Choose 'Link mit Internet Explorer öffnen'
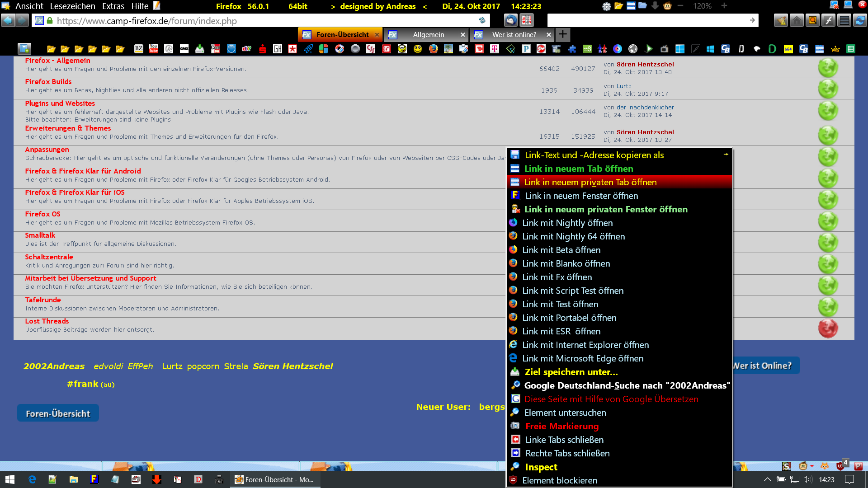Screen dimensions: 868x488 [x=585, y=345]
